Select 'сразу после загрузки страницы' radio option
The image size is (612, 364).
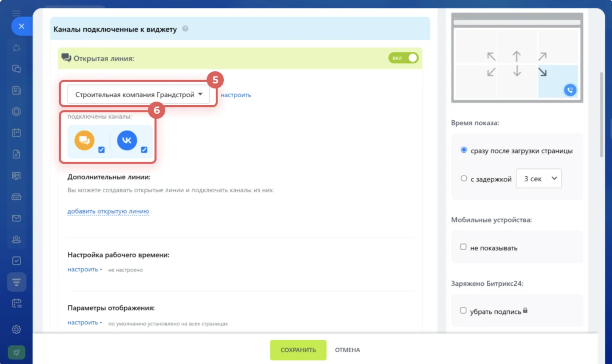pyautogui.click(x=464, y=150)
